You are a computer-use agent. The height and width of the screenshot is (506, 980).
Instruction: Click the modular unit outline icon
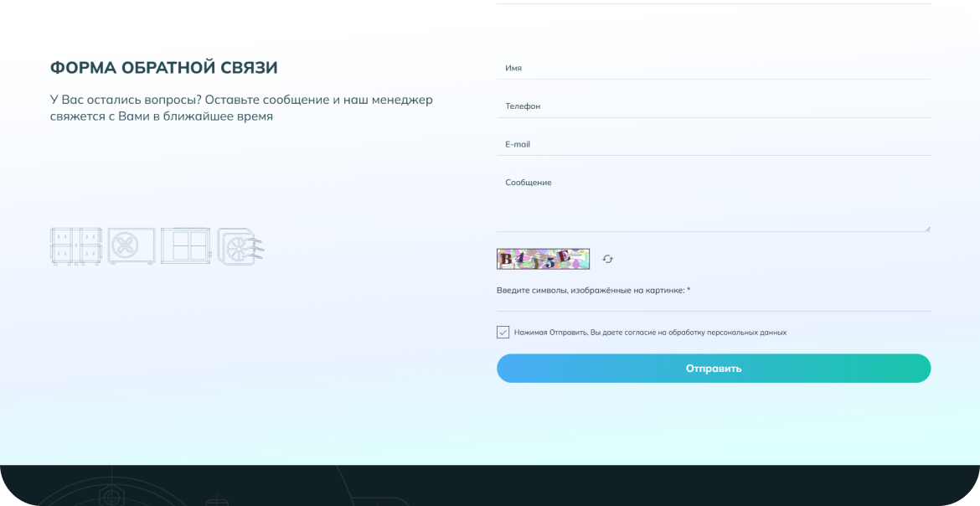tap(75, 246)
